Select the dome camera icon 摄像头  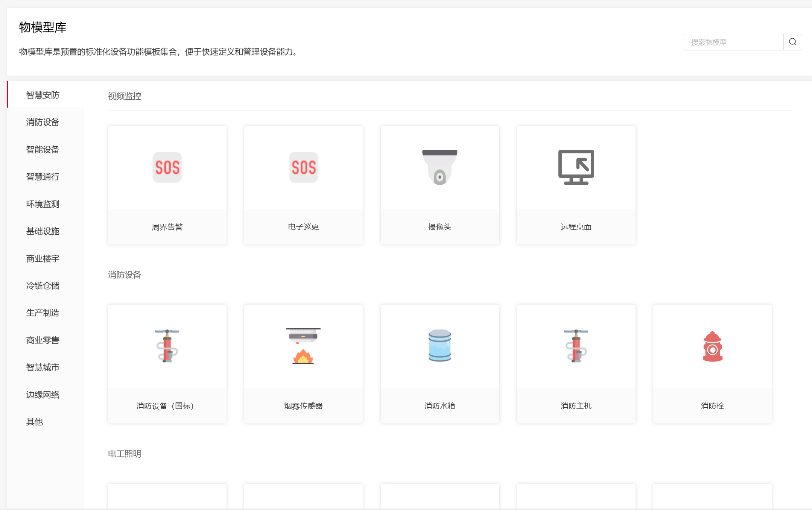point(440,167)
